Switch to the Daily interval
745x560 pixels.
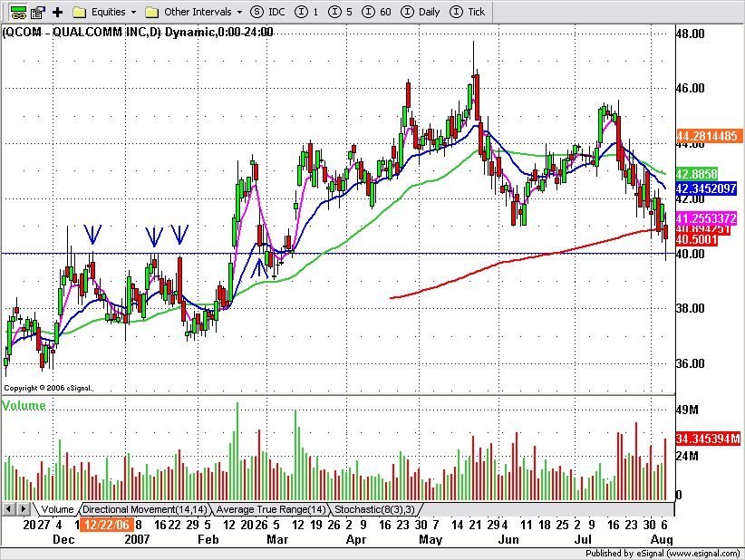tap(421, 12)
